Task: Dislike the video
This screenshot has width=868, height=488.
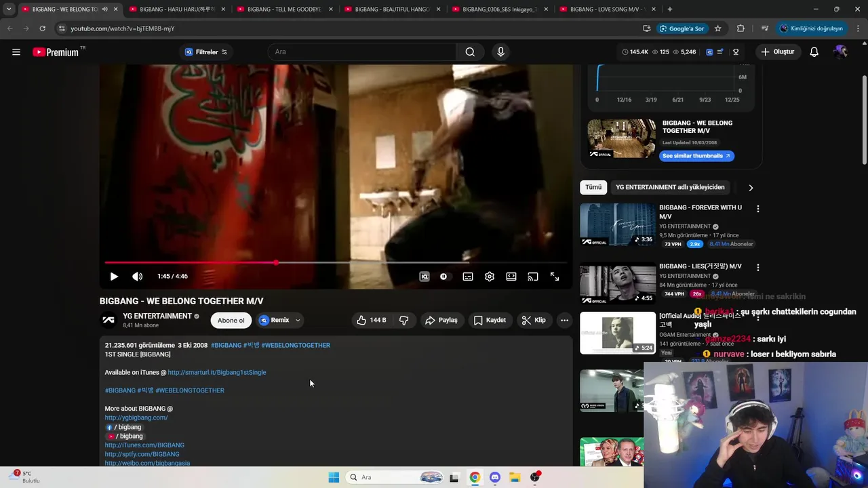Action: 404,320
